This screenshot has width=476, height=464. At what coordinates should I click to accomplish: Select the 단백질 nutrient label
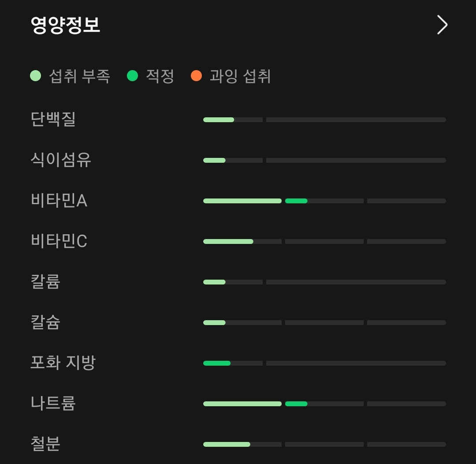pos(52,120)
